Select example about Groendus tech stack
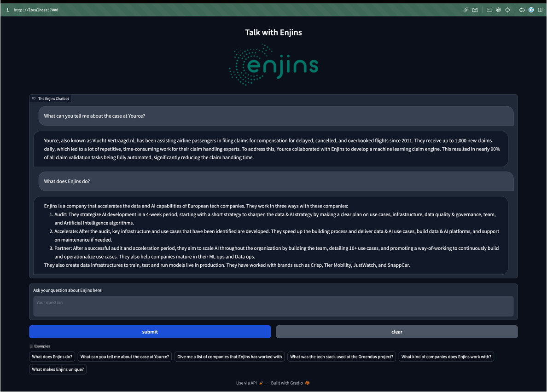This screenshot has height=392, width=547. [342, 357]
